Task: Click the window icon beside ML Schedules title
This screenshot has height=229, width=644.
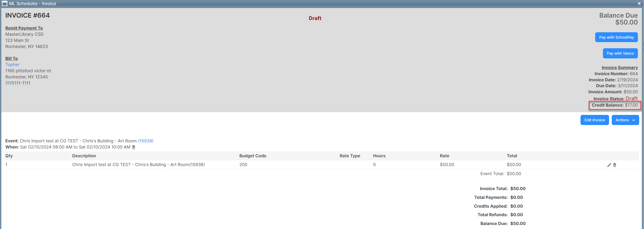Action: [5, 3]
